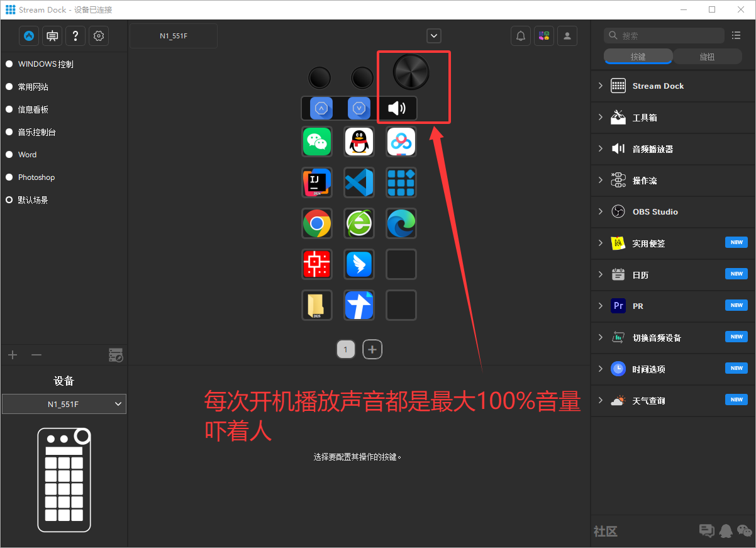
Task: Click the green 360 browser key
Action: [x=359, y=223]
